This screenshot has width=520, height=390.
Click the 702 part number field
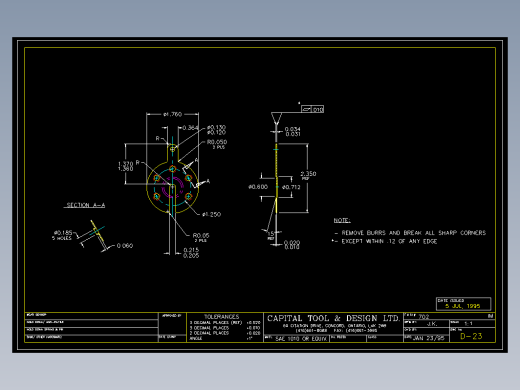[424, 317]
